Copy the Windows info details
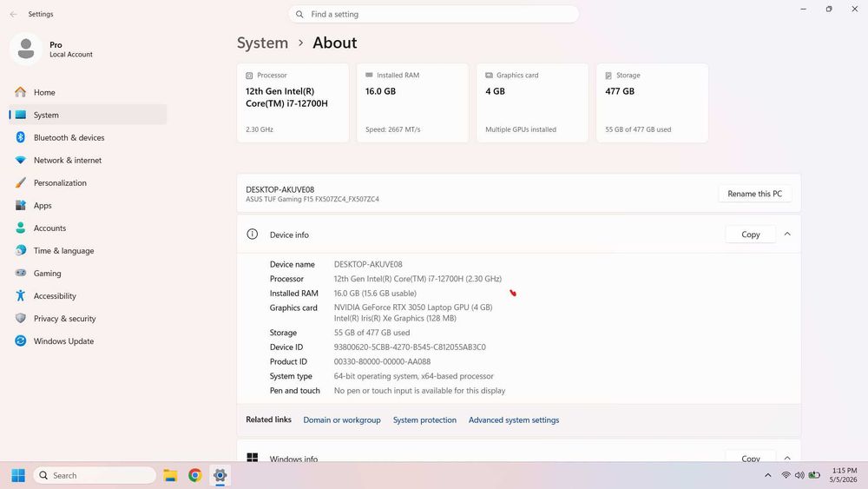 tap(750, 456)
